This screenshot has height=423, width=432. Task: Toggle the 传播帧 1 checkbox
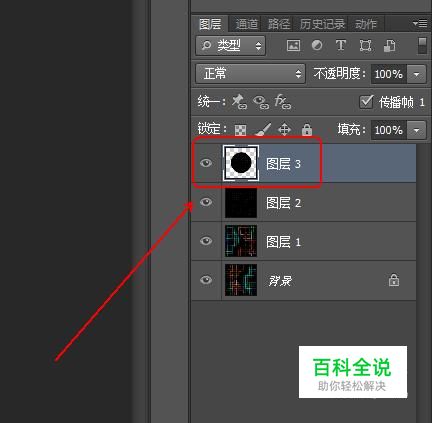click(x=366, y=102)
